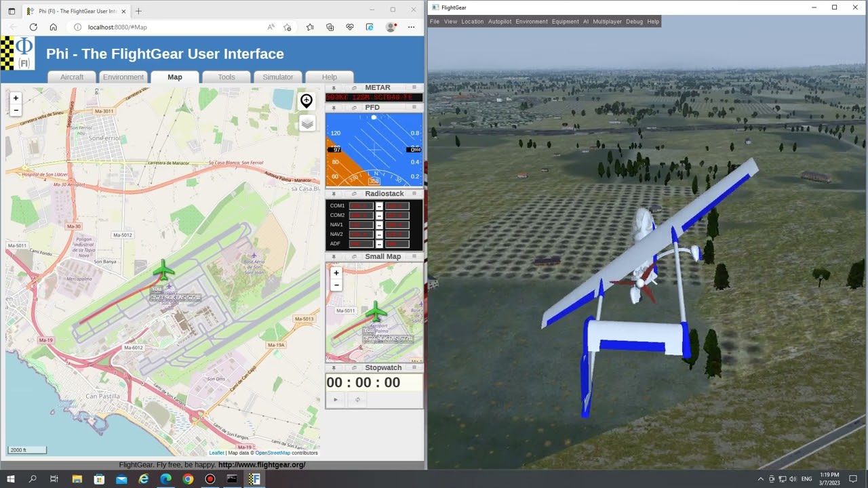The image size is (868, 488).
Task: Pop out the Stopwatch widget
Action: click(353, 368)
